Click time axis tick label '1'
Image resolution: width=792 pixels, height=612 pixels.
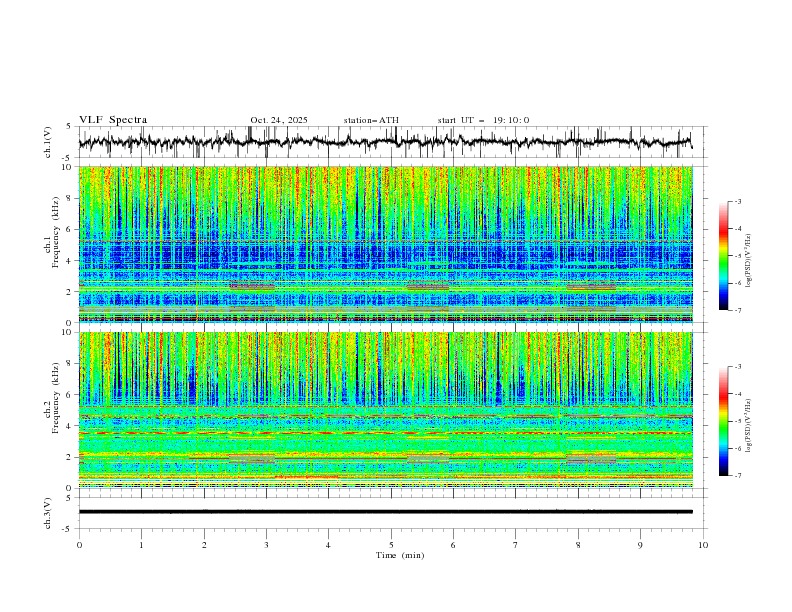(141, 545)
